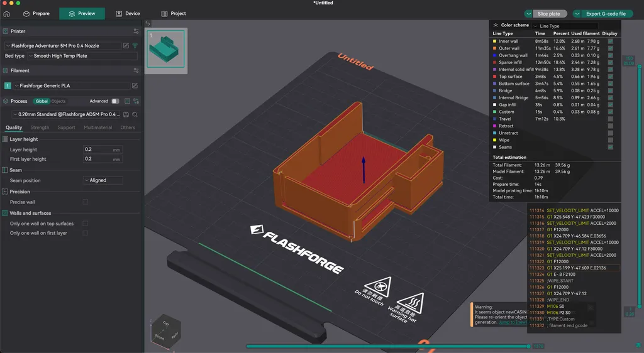Viewport: 644px width, 353px height.
Task: Click the Precision section icon
Action: click(5, 192)
